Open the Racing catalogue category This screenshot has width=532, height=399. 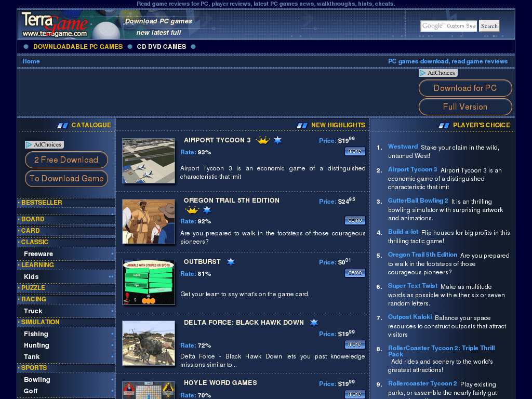[x=34, y=299]
